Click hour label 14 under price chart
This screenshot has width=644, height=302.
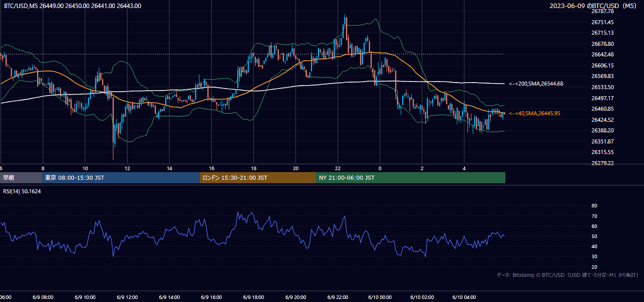coord(169,168)
